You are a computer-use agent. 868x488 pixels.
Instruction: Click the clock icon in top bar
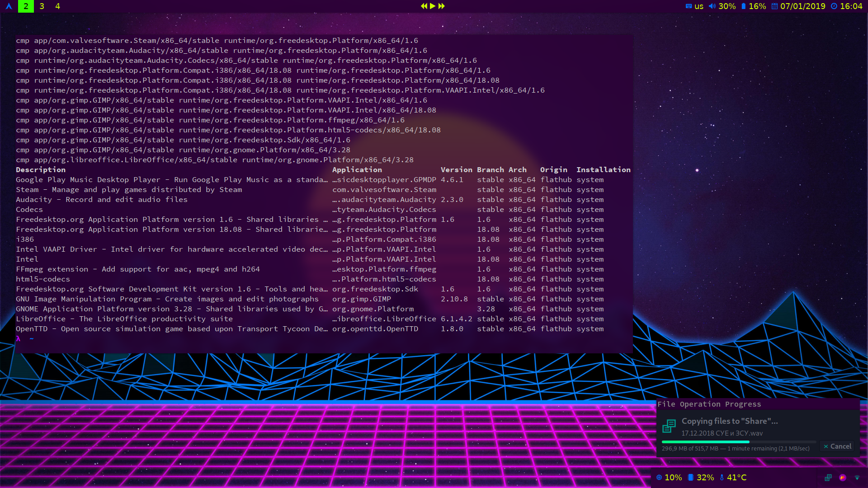coord(834,6)
